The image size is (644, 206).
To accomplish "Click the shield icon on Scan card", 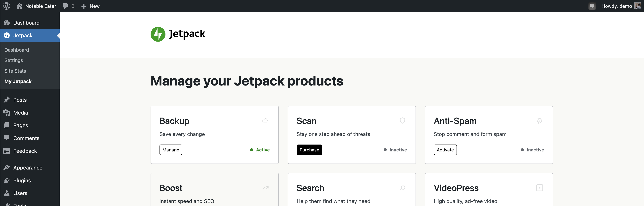I will click(402, 121).
